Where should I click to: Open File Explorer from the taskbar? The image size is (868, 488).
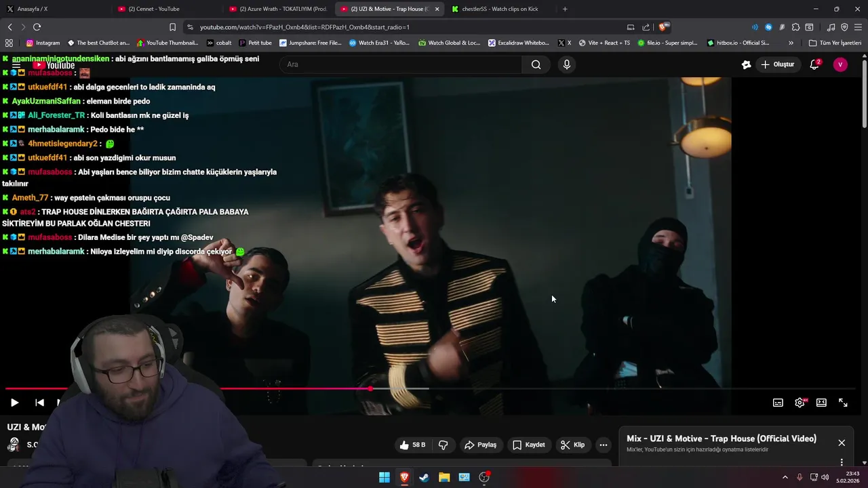coord(444,477)
